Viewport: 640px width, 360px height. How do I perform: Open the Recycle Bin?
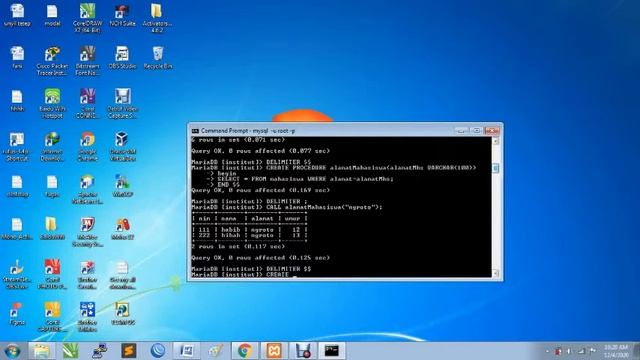(158, 57)
